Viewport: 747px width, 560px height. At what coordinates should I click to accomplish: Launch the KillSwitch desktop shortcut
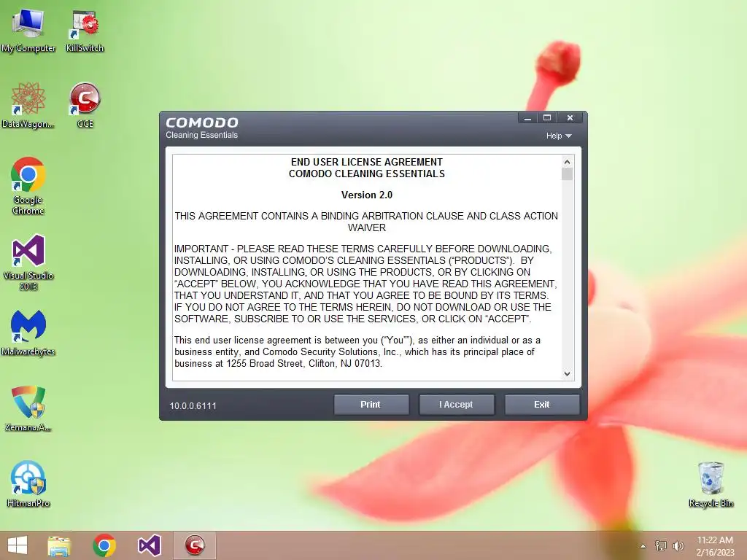[x=85, y=31]
